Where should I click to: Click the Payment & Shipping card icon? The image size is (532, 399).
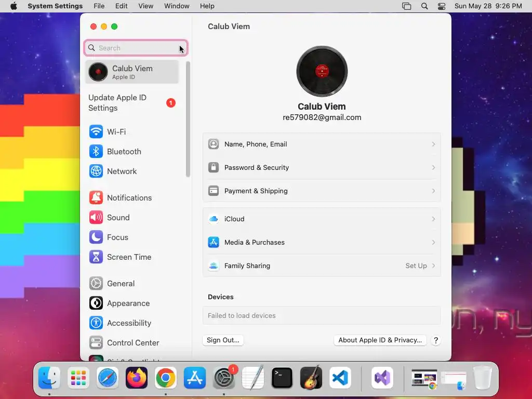tap(214, 191)
